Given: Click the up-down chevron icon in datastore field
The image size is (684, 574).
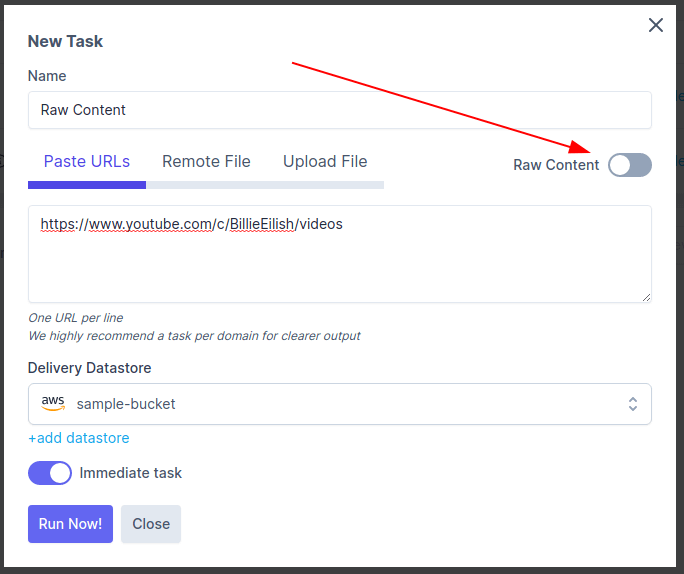Looking at the screenshot, I should coord(633,404).
